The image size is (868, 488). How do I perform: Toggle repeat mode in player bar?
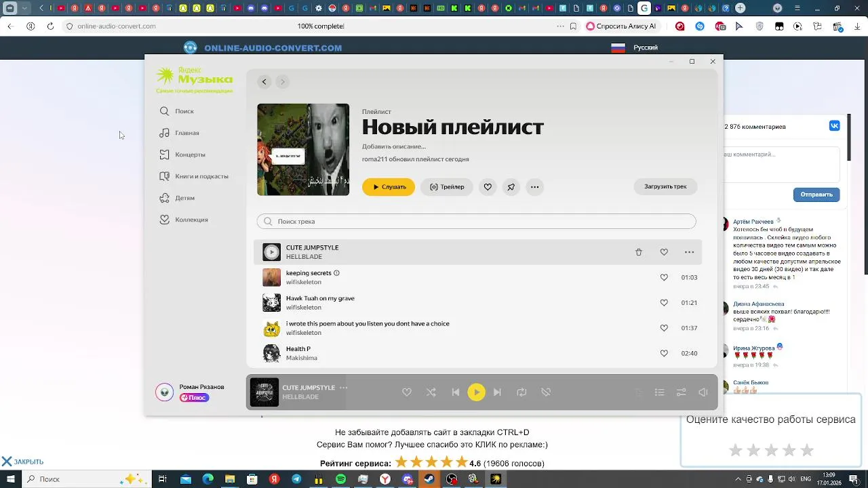pos(521,392)
